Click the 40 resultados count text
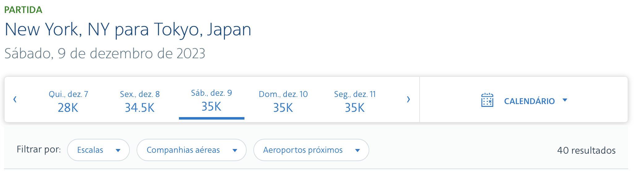The image size is (644, 171). tap(586, 151)
